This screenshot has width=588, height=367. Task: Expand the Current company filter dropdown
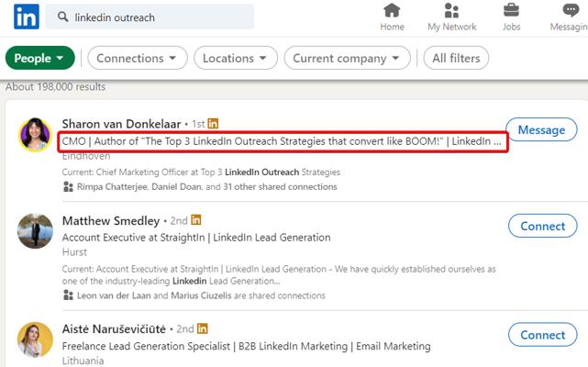pyautogui.click(x=348, y=58)
